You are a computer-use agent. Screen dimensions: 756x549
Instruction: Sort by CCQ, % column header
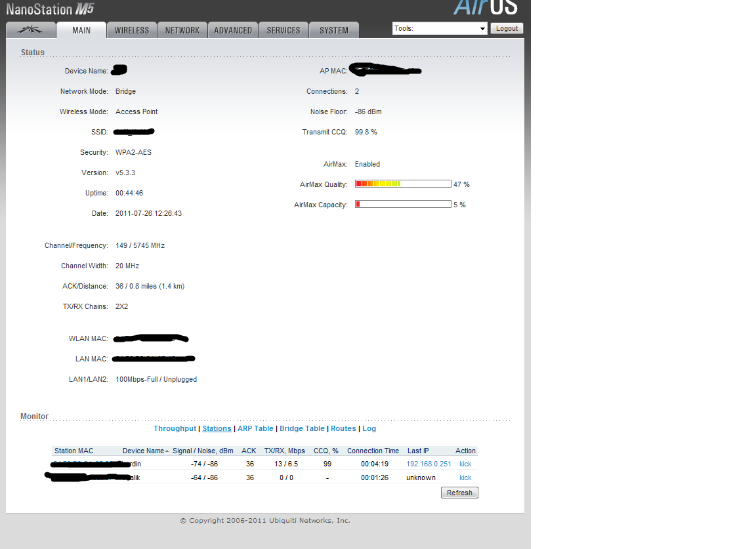pyautogui.click(x=326, y=451)
